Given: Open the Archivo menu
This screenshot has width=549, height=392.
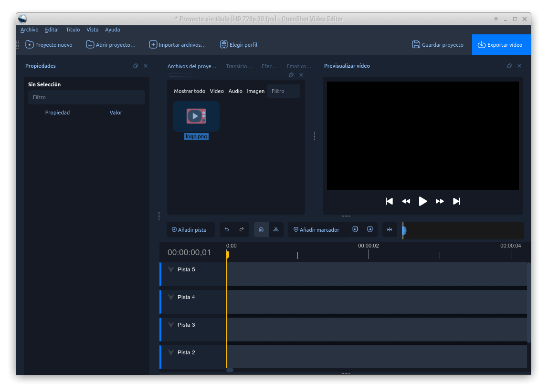Looking at the screenshot, I should coord(29,30).
